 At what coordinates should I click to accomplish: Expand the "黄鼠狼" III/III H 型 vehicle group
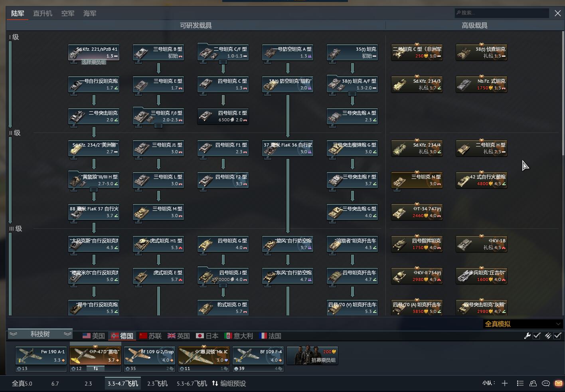(x=94, y=190)
